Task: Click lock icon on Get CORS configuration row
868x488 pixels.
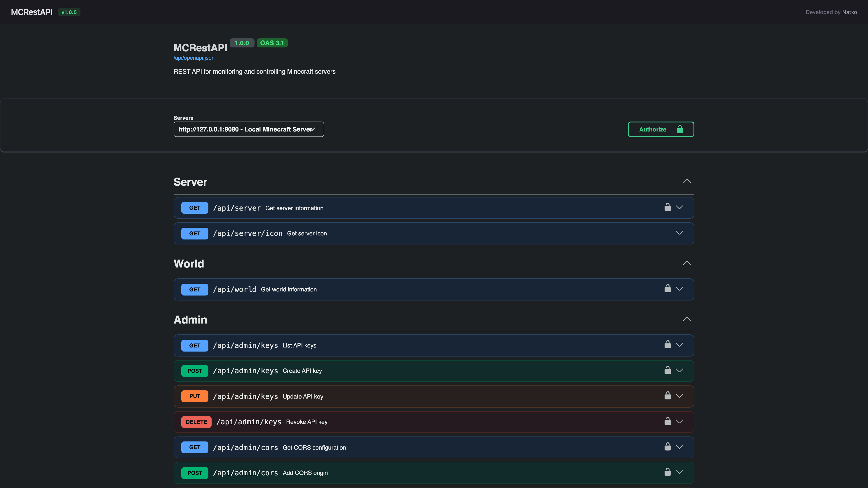Action: pyautogui.click(x=668, y=447)
